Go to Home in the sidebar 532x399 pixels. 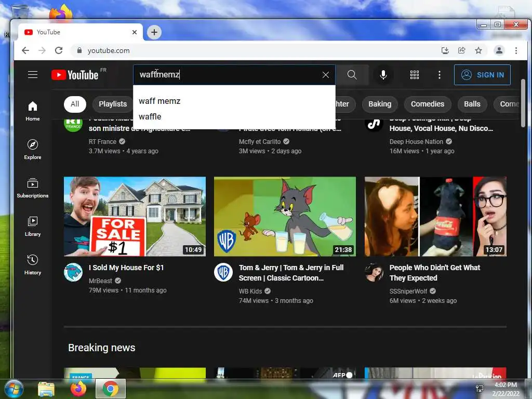(x=33, y=111)
